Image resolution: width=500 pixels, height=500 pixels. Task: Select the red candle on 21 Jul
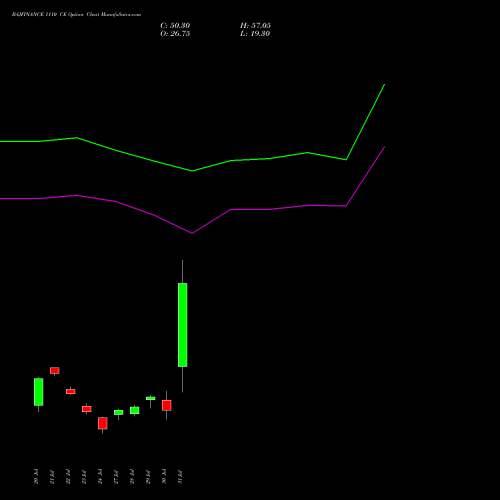click(55, 371)
